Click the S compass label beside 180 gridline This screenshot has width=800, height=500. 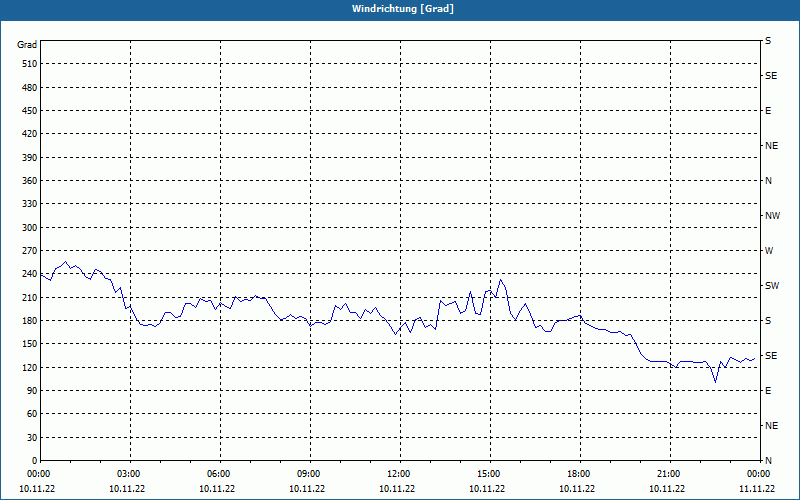(768, 321)
